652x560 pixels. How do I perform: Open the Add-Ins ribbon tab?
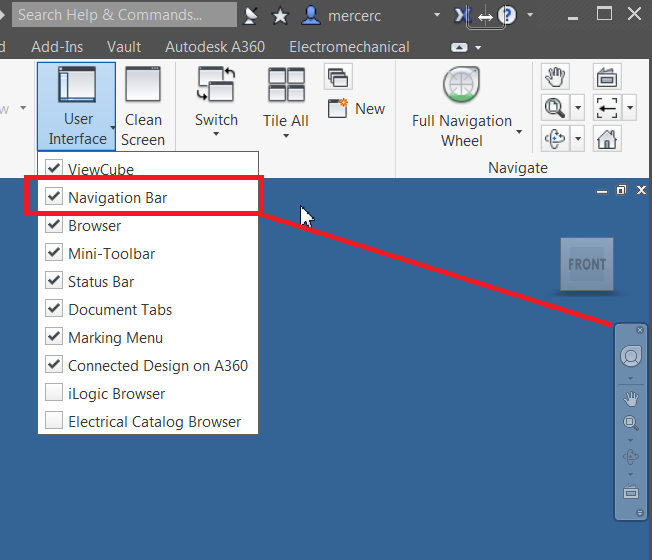coord(57,47)
